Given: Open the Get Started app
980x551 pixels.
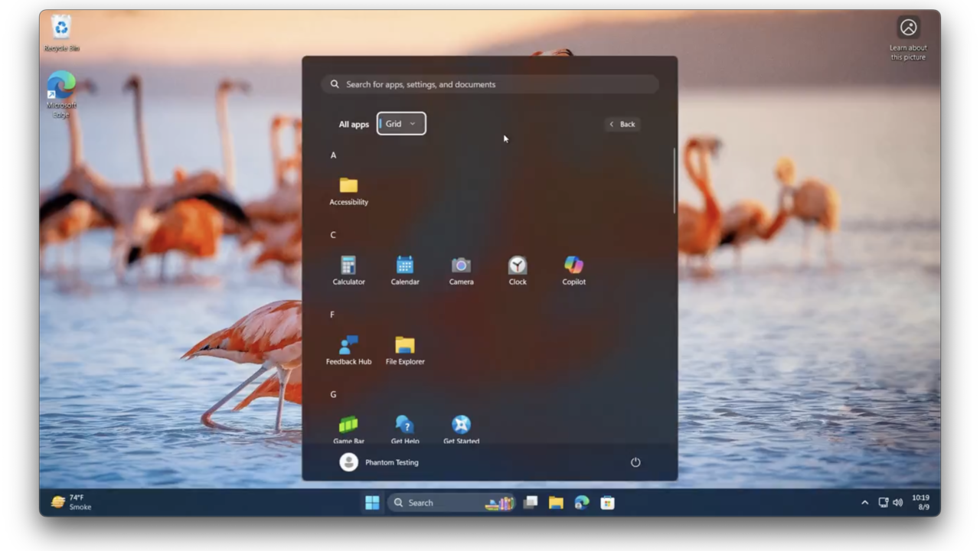Looking at the screenshot, I should click(461, 429).
